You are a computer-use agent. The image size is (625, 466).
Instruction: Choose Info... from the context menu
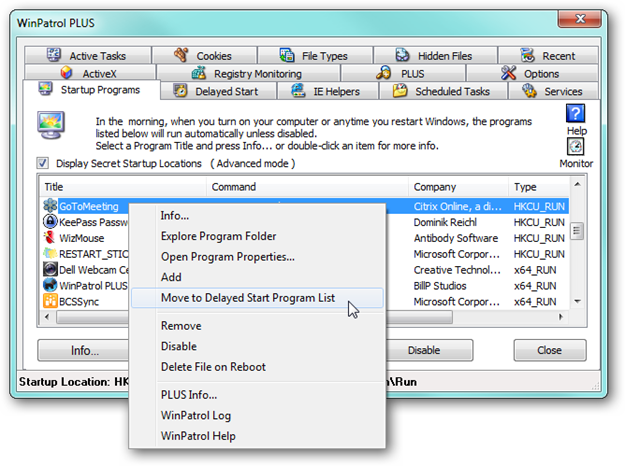pos(257,216)
